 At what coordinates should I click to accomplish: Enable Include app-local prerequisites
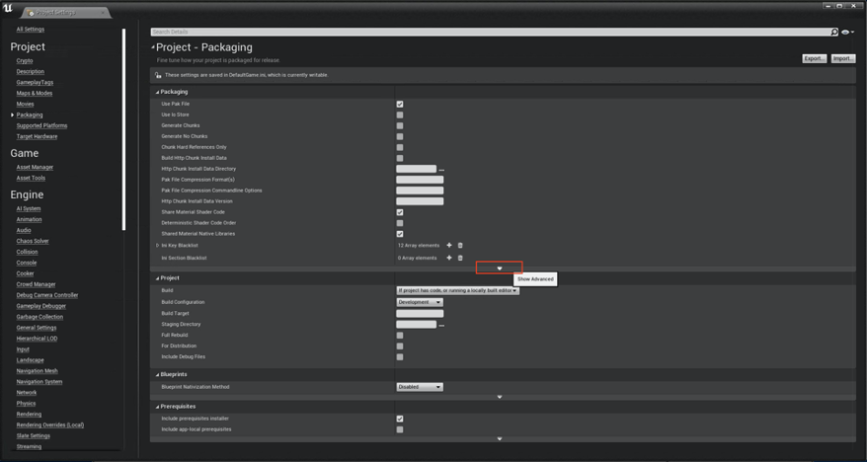pos(400,429)
